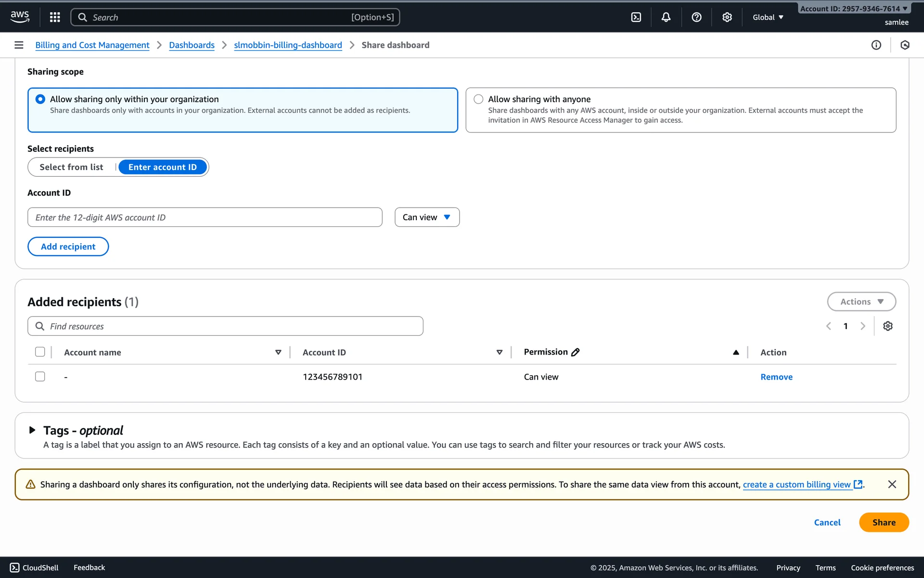This screenshot has width=924, height=578.
Task: Open table preferences gear in Added recipients
Action: coord(887,326)
